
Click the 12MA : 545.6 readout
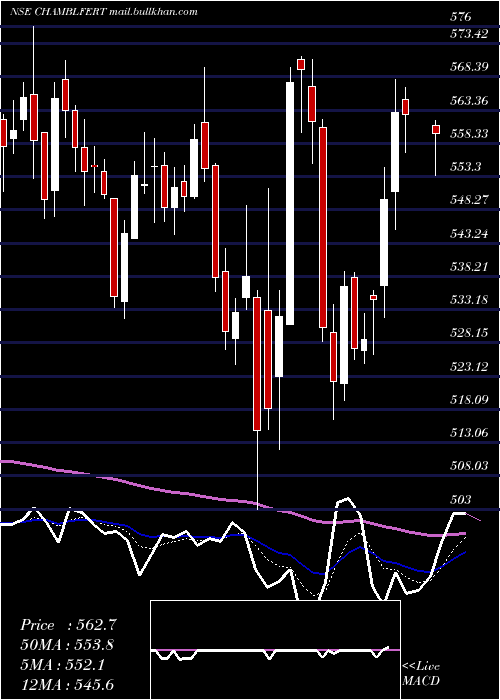click(x=67, y=684)
